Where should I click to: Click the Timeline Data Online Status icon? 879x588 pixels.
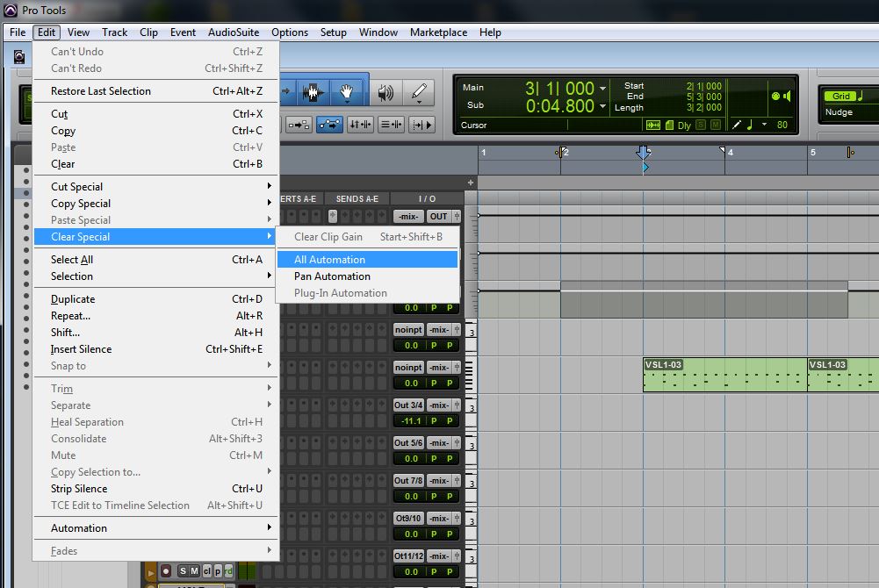coord(653,125)
